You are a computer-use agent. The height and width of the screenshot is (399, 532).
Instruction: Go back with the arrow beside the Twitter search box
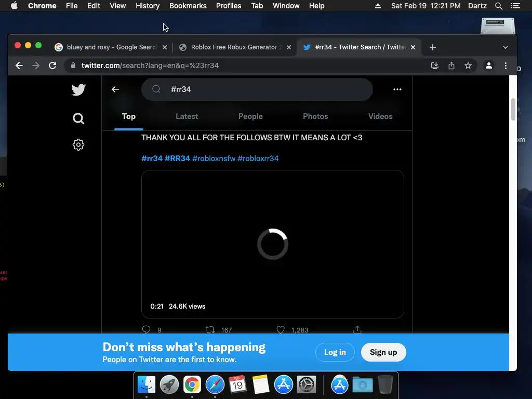pyautogui.click(x=115, y=89)
